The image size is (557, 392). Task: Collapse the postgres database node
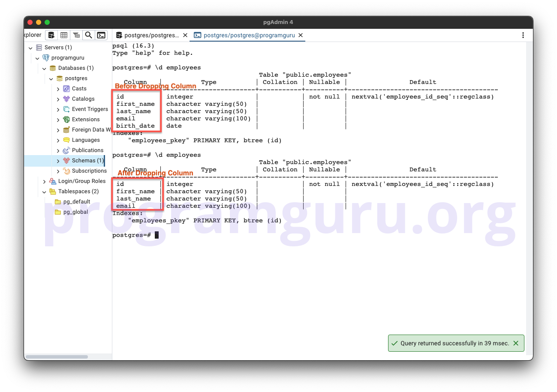(x=51, y=79)
